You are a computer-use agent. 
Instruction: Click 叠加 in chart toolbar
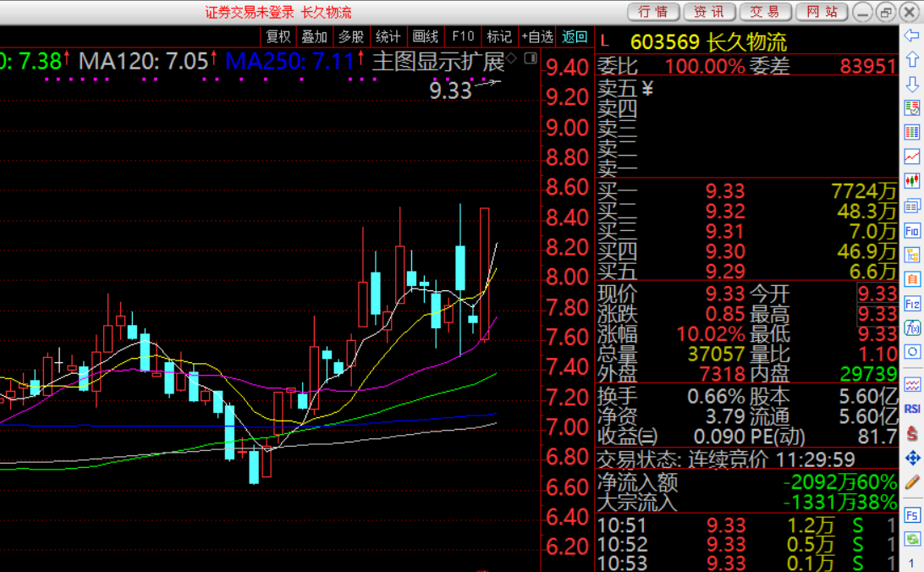click(314, 36)
